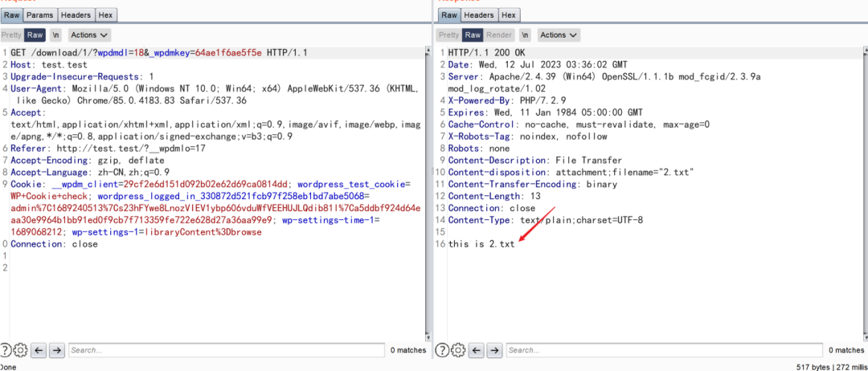Image resolution: width=868 pixels, height=371 pixels.
Task: Select Raw view in response viewer
Action: coord(473,35)
